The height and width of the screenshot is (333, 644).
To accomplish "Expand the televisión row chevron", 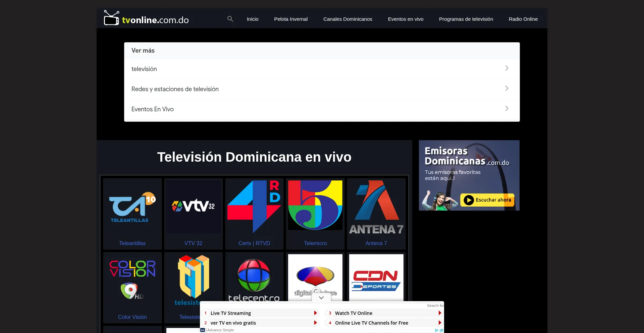I will [507, 68].
